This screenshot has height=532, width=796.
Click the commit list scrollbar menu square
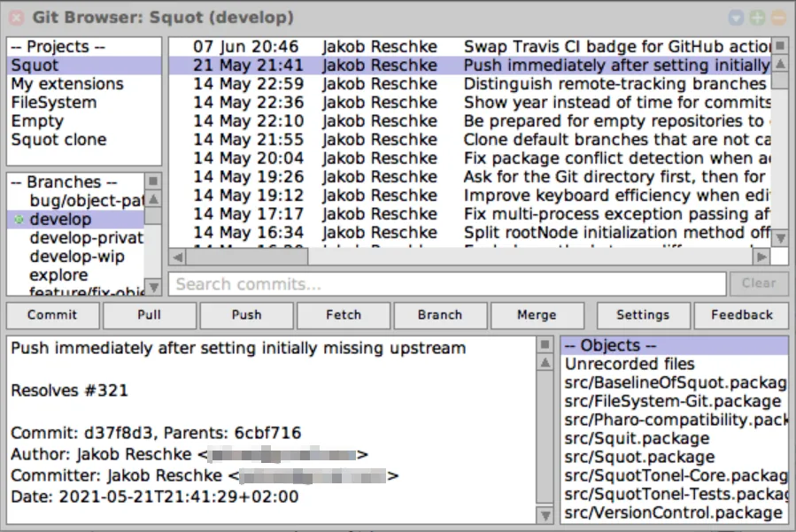pyautogui.click(x=780, y=46)
